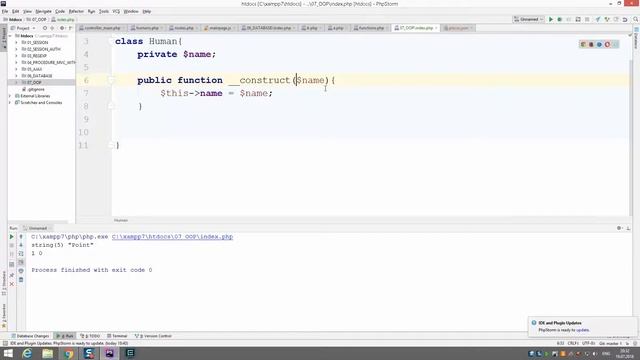Click the fold marker on line 6 gutter

point(111,80)
